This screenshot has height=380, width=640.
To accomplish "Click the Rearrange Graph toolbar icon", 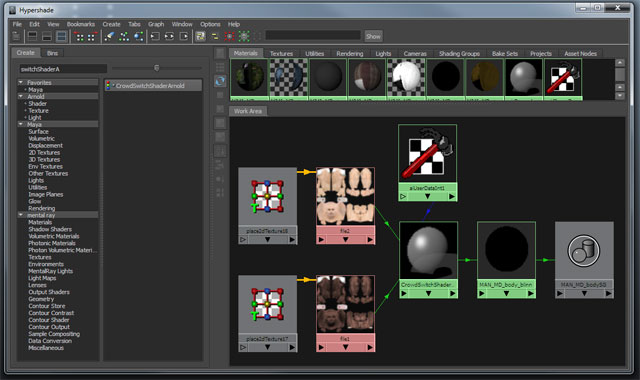I will tap(124, 36).
